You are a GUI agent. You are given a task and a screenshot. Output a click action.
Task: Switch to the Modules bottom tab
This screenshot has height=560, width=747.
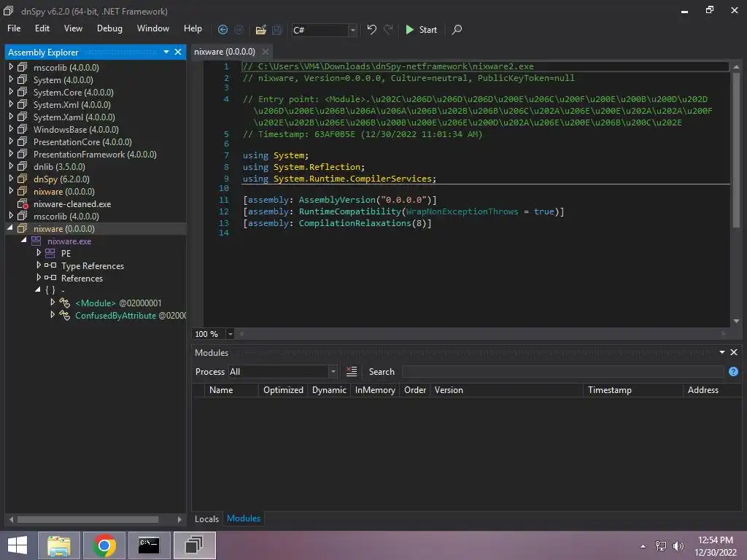pyautogui.click(x=244, y=518)
